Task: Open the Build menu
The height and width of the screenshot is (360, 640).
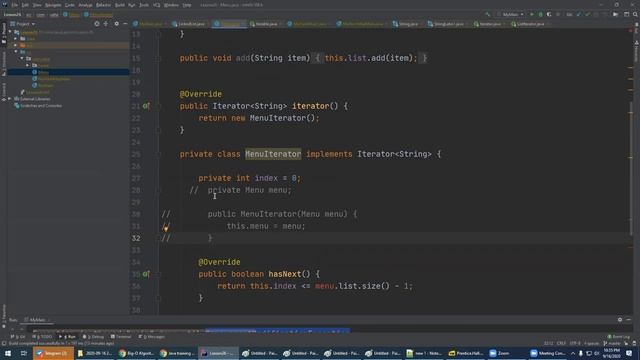Action: tap(120, 5)
